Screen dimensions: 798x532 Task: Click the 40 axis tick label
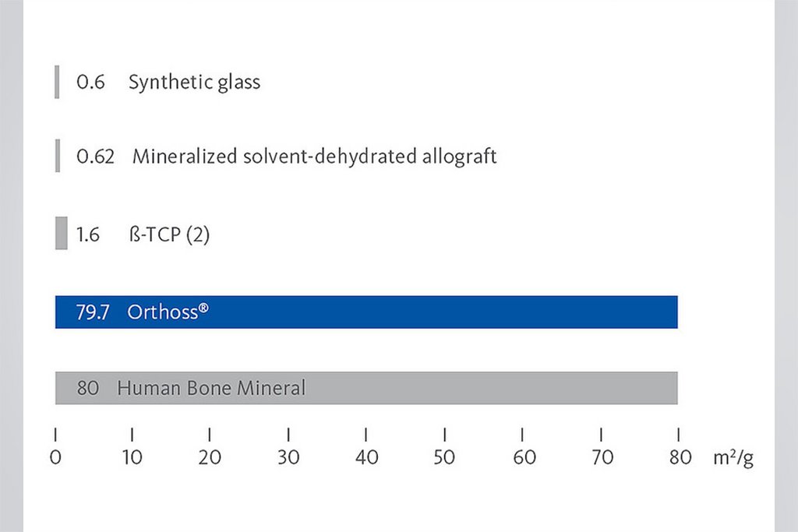pyautogui.click(x=366, y=458)
